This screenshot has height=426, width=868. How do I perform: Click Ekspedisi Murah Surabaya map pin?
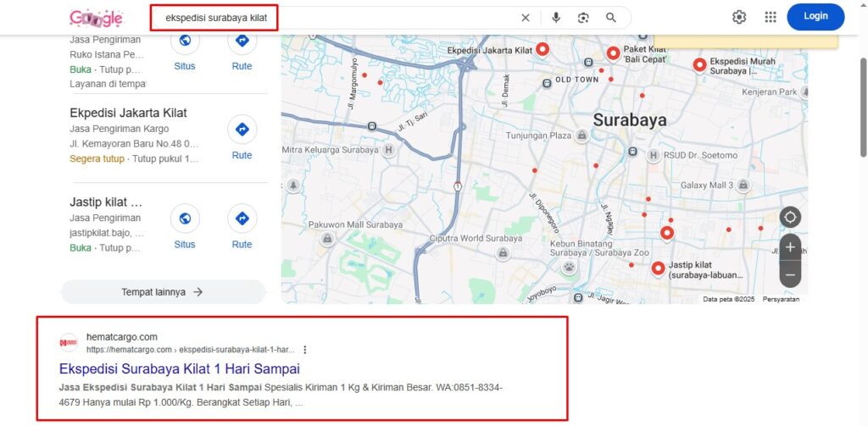click(x=700, y=64)
